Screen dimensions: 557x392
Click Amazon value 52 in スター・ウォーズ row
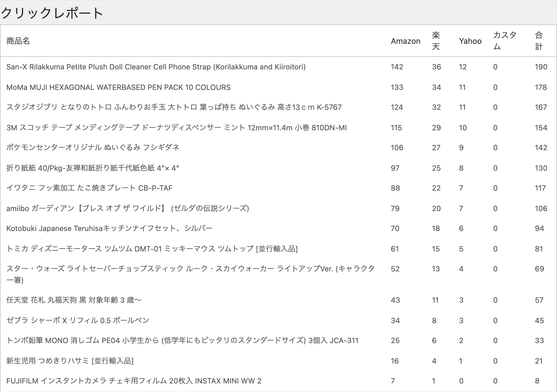(395, 269)
